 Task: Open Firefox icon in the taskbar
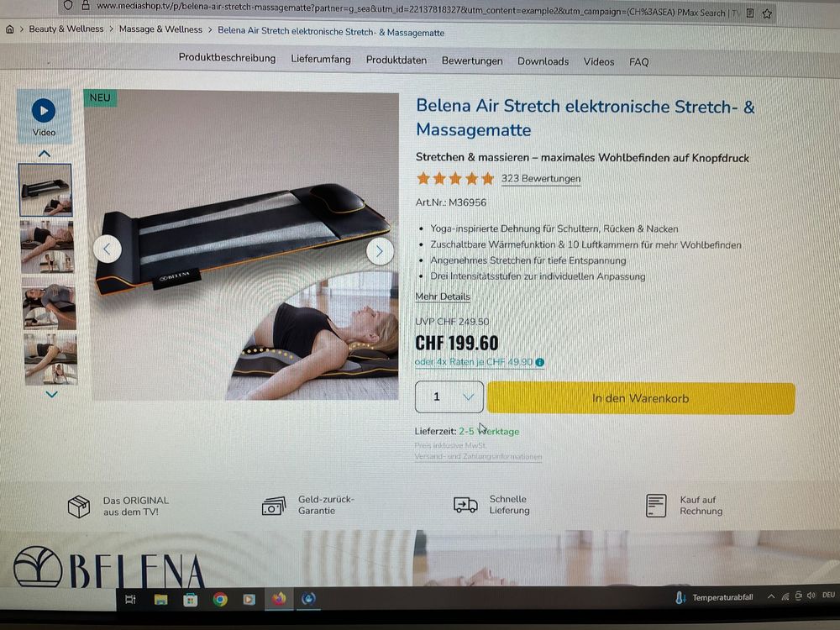point(279,599)
